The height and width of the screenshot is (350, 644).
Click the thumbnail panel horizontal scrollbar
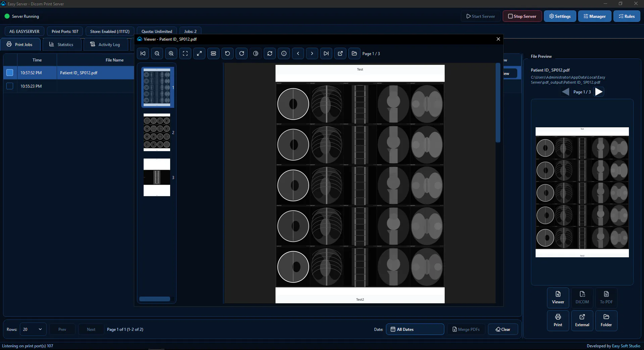(x=155, y=299)
